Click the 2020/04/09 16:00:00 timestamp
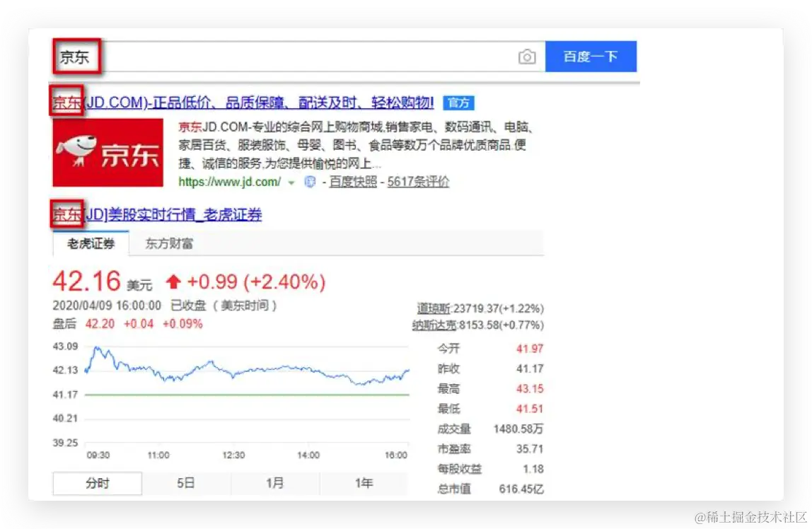812x529 pixels. (107, 306)
